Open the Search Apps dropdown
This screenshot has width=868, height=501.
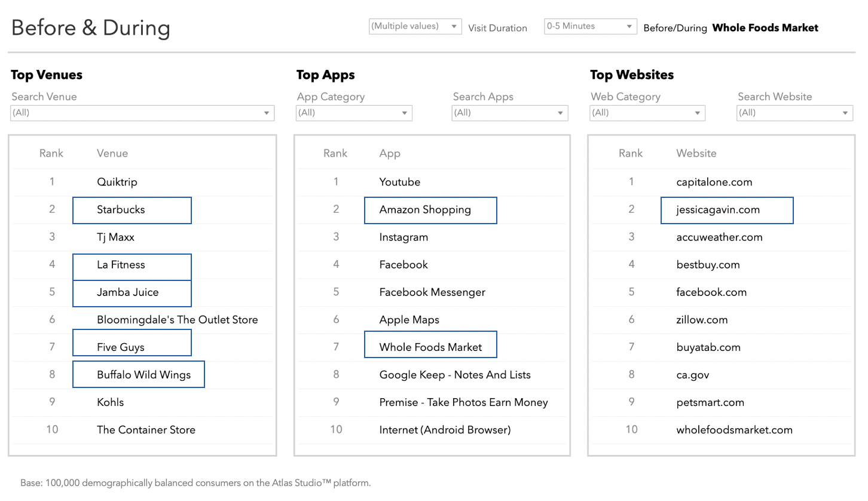pyautogui.click(x=509, y=113)
